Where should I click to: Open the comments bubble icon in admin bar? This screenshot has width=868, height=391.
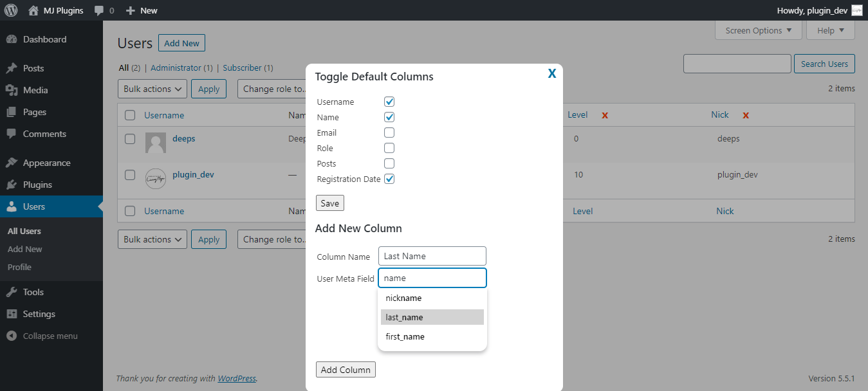pos(99,10)
